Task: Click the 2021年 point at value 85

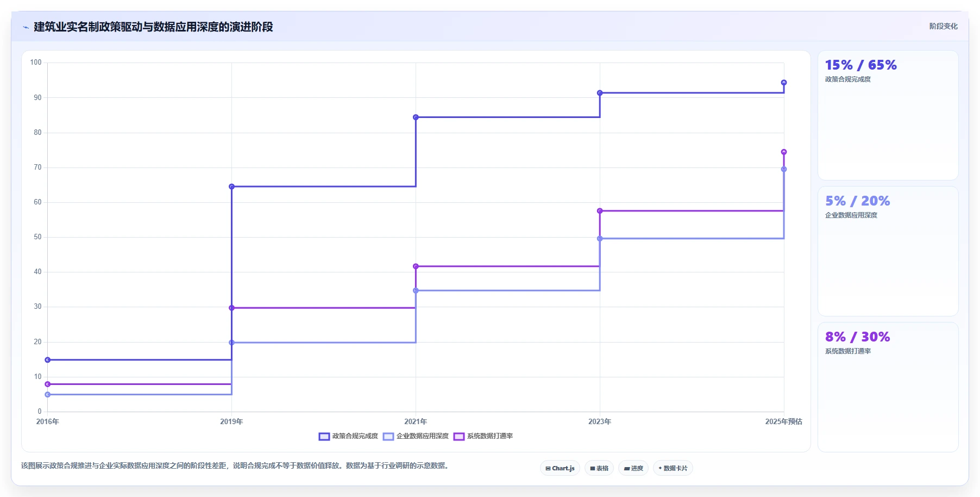Action: 416,117
